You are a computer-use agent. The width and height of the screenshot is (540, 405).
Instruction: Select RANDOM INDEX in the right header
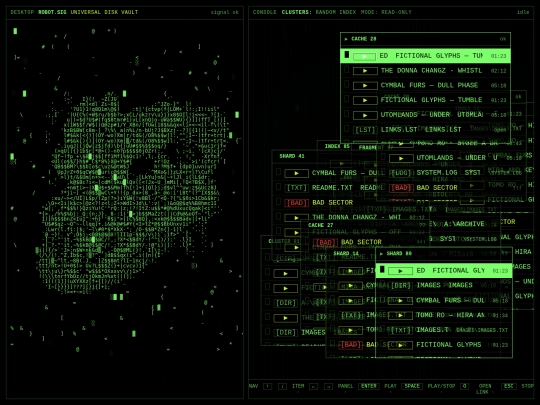tap(336, 12)
